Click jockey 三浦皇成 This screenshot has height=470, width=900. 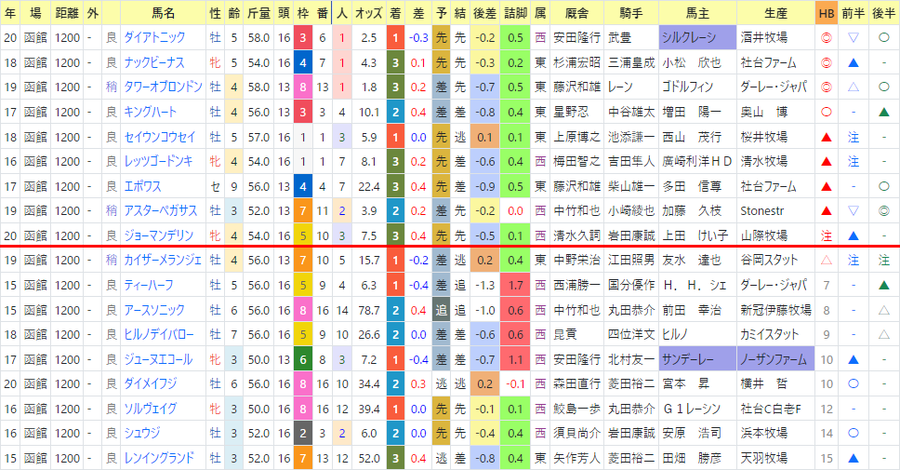tap(631, 63)
